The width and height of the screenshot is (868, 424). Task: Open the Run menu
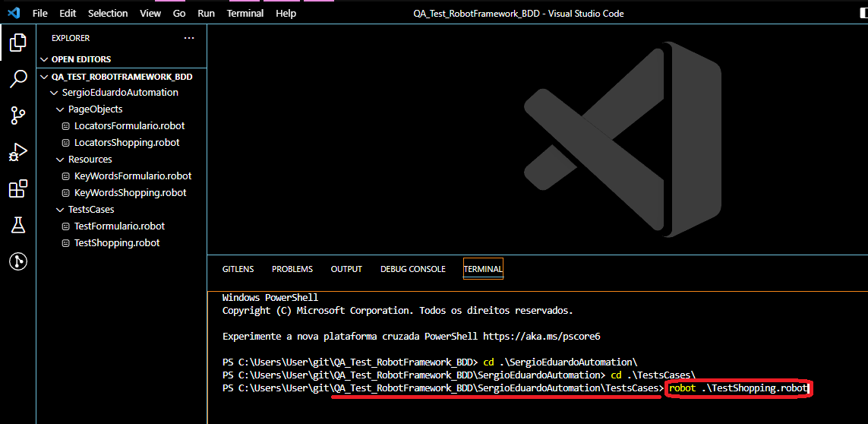(x=207, y=14)
